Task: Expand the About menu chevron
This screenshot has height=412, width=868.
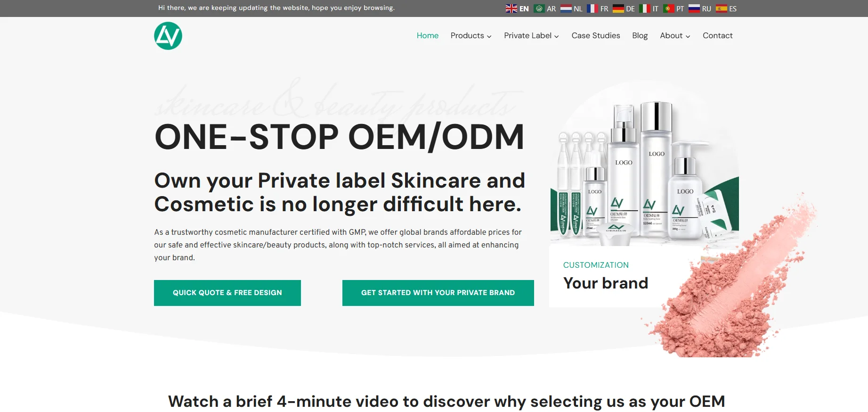Action: pyautogui.click(x=688, y=36)
